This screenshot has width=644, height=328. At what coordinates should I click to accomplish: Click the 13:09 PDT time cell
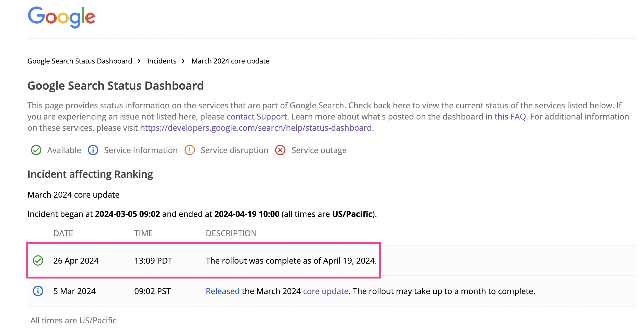(153, 260)
